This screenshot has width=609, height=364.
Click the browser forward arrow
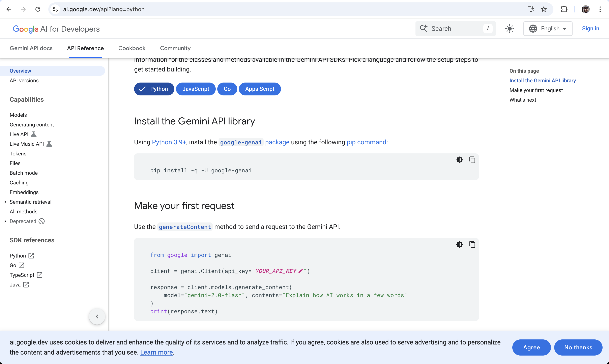pos(23,9)
